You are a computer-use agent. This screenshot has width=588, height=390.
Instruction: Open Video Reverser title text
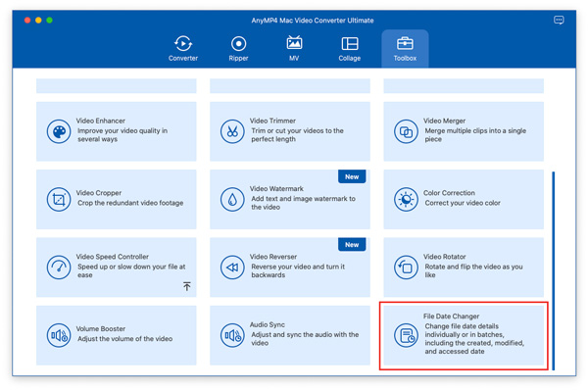tap(273, 257)
